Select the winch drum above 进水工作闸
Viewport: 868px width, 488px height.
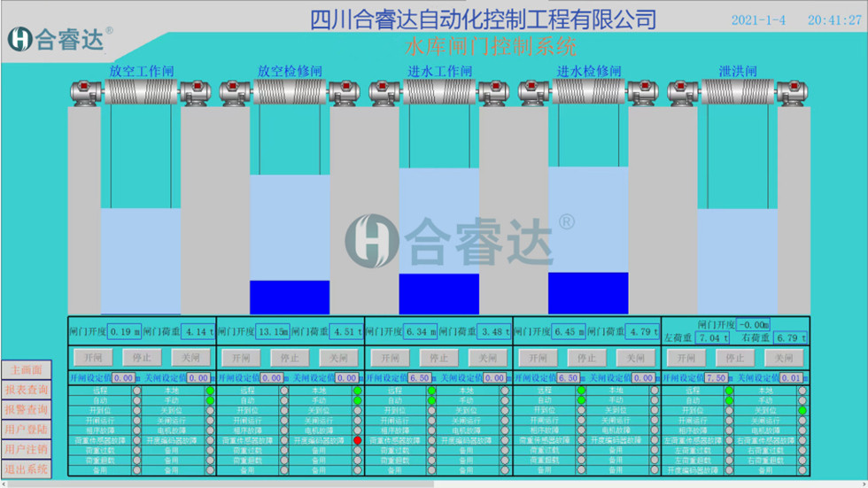pyautogui.click(x=439, y=91)
